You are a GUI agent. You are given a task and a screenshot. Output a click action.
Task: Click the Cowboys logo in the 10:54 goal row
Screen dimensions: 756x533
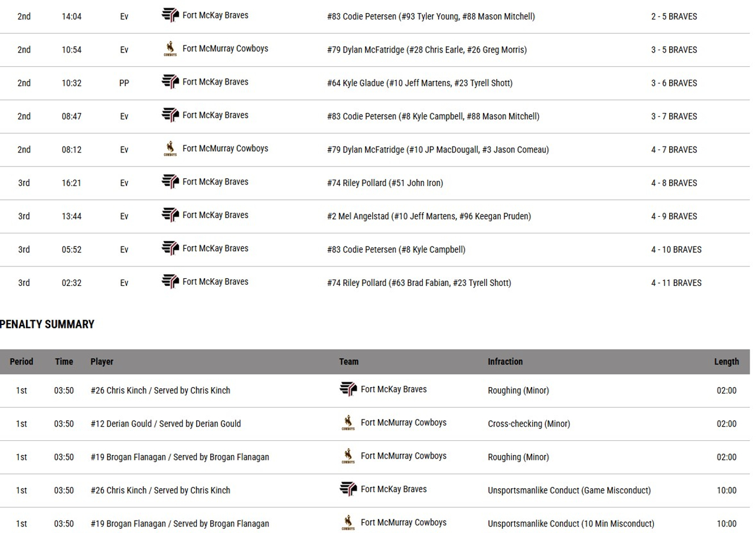(170, 50)
